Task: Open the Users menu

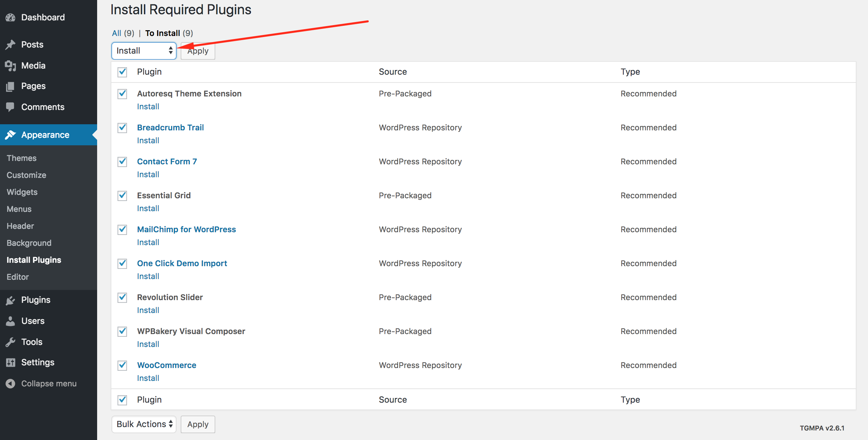Action: [x=49, y=321]
